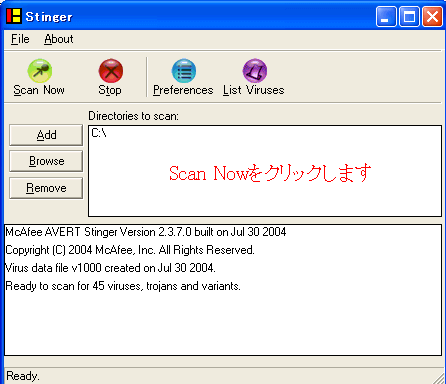Click the Add button
446x384 pixels.
click(46, 135)
